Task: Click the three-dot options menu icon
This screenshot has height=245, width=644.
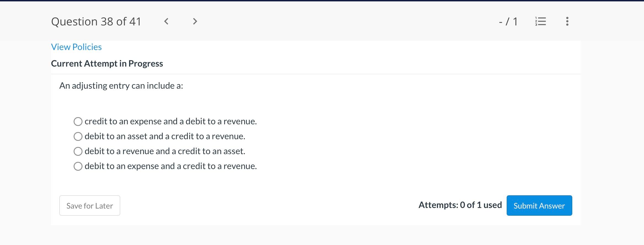Action: click(567, 21)
